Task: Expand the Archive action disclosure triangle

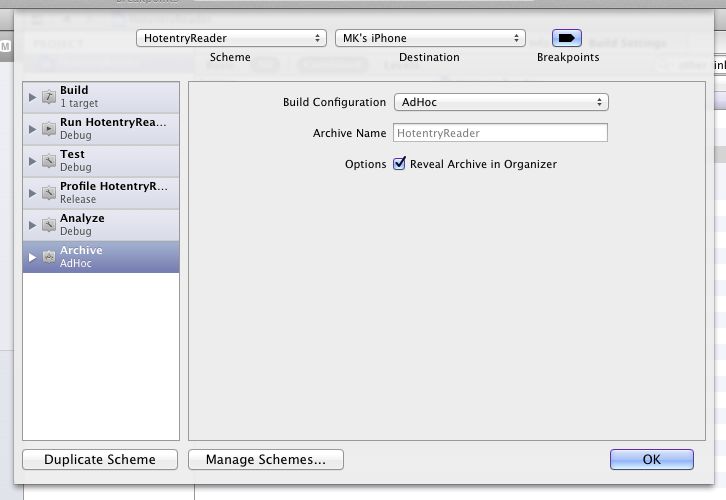Action: [x=32, y=257]
